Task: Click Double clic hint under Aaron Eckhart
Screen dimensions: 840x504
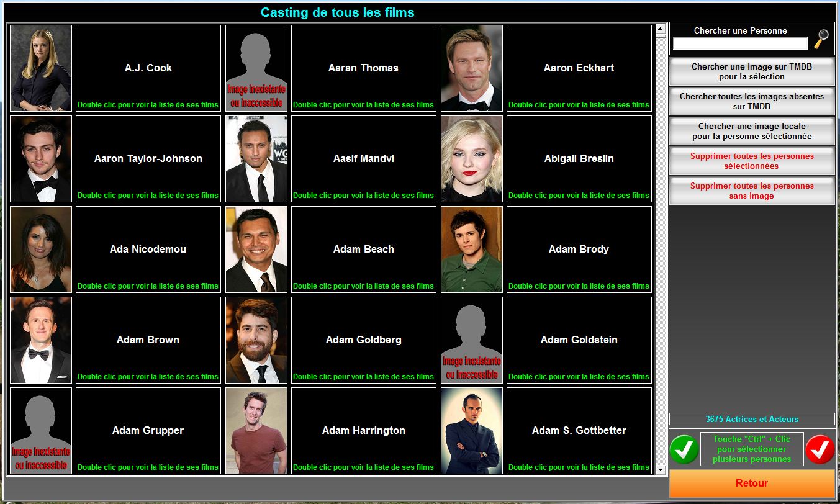Action: (579, 105)
